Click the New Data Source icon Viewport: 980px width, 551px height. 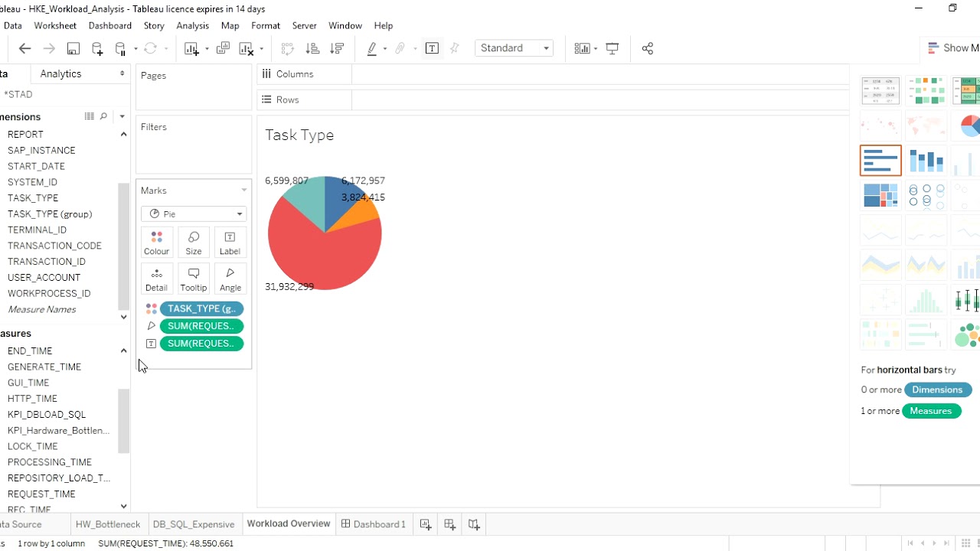(x=97, y=48)
